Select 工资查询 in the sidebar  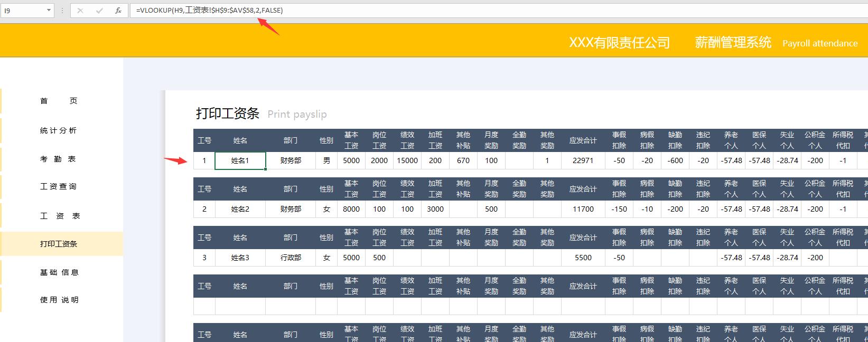59,186
